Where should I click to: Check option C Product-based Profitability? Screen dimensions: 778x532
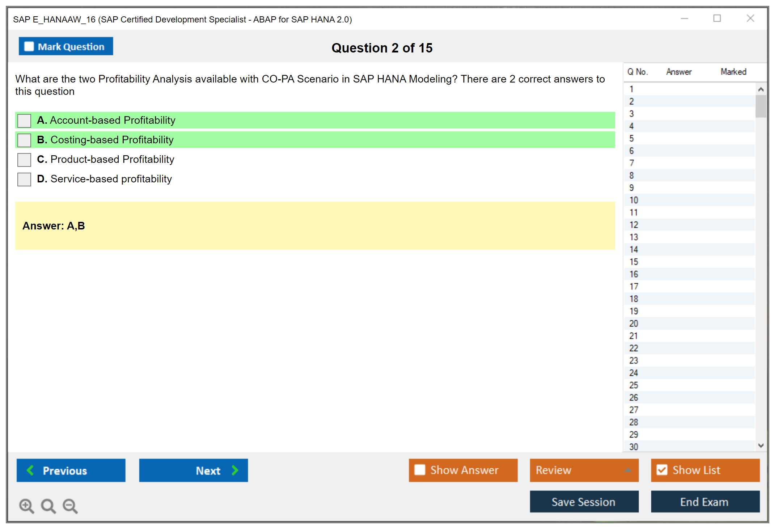coord(24,160)
